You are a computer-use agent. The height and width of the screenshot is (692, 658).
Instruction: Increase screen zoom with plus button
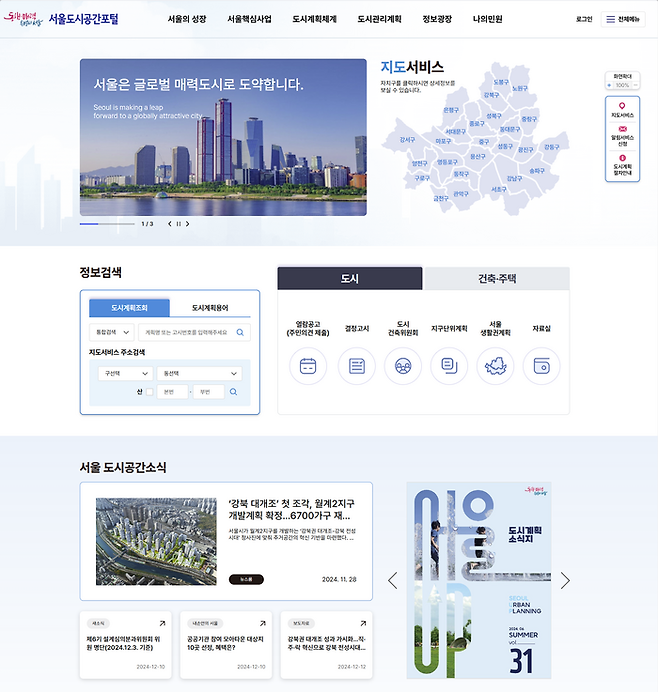609,85
